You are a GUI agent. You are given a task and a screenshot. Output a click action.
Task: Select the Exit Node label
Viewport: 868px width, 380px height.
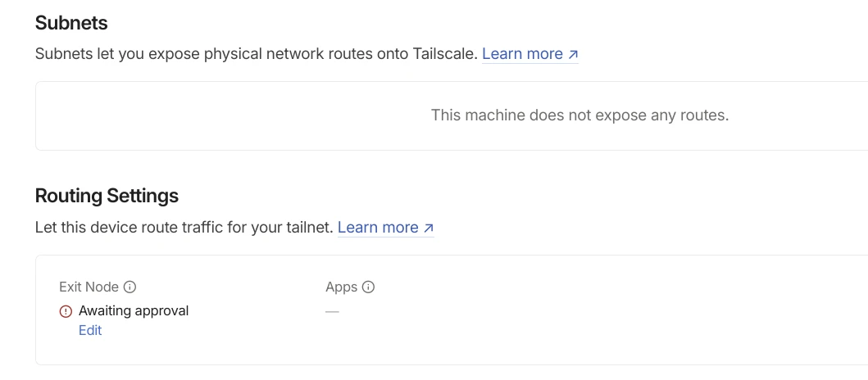pyautogui.click(x=89, y=287)
